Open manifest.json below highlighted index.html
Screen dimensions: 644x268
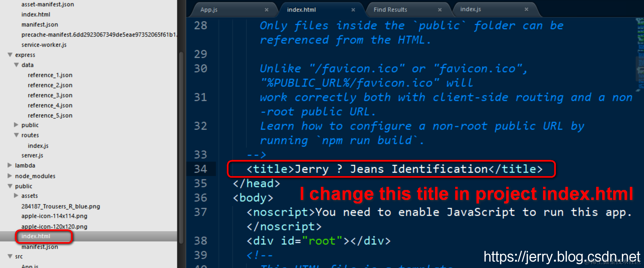coord(40,247)
